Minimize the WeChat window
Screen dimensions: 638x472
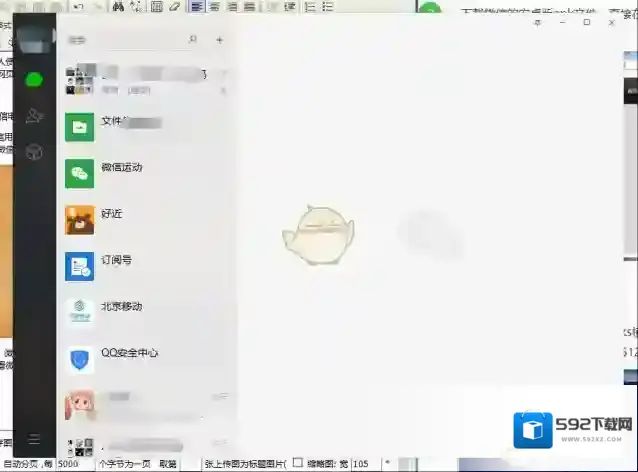point(562,23)
